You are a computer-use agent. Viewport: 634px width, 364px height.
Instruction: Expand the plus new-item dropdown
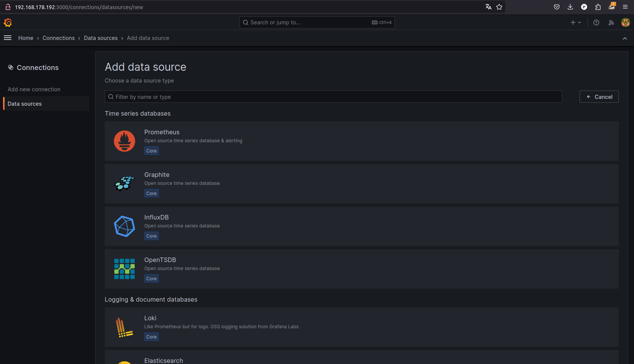coord(576,23)
